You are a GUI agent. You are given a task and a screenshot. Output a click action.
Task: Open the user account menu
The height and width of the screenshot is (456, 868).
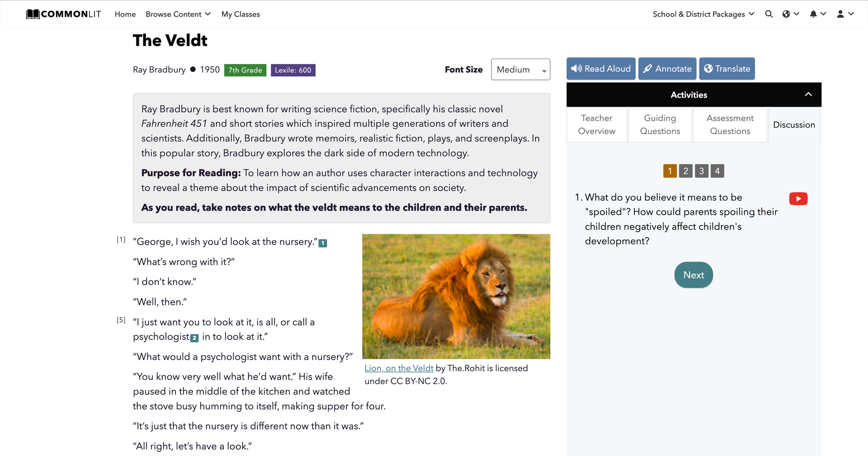[845, 14]
